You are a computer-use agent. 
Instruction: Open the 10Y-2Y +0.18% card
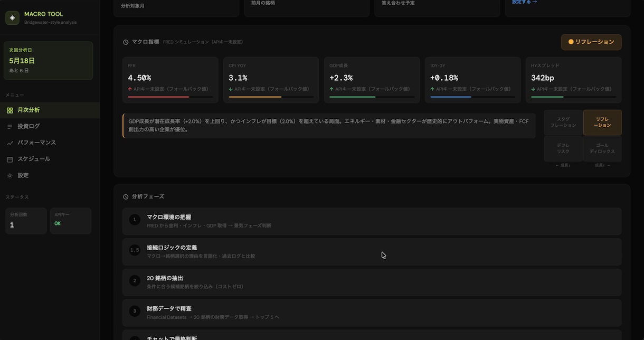(473, 80)
